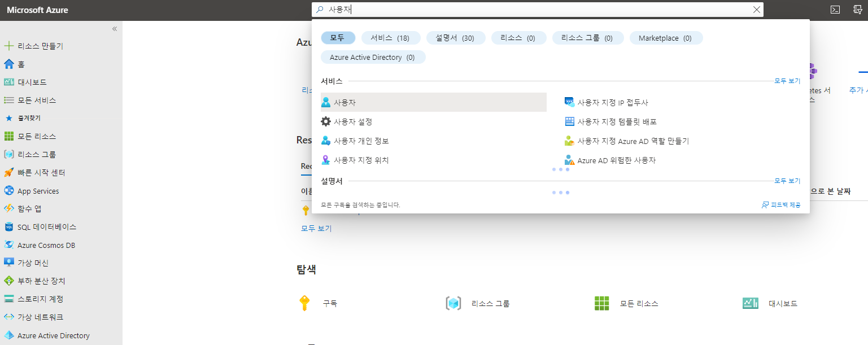
Task: Open the 가상 머신 monitor icon
Action: click(8, 263)
